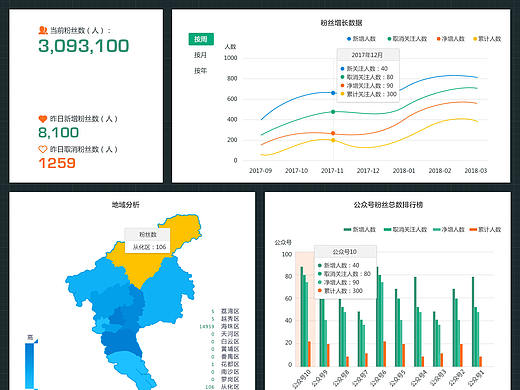Image resolution: width=520 pixels, height=390 pixels.
Task: Toggle 净增人数 legend in the line chart
Action: pos(451,39)
